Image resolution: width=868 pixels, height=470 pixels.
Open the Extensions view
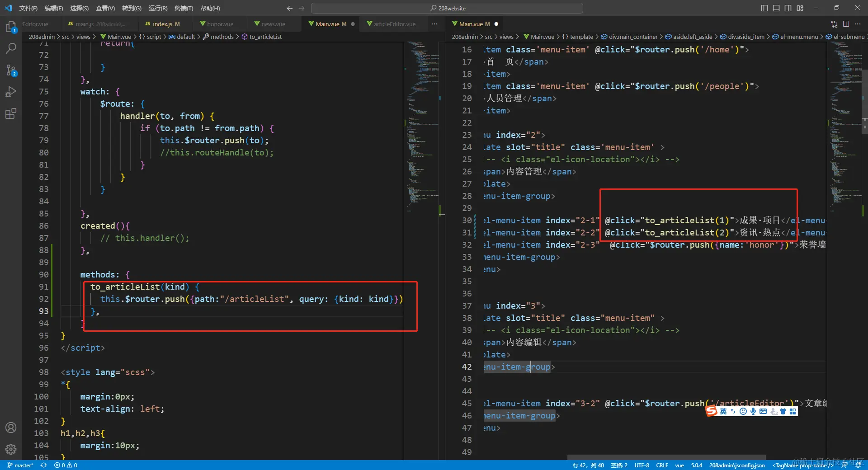pyautogui.click(x=11, y=113)
